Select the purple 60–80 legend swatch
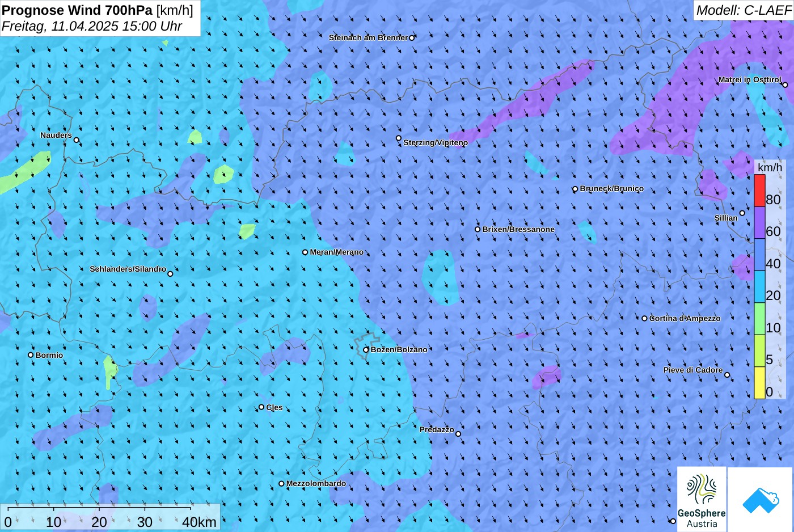 pos(759,222)
